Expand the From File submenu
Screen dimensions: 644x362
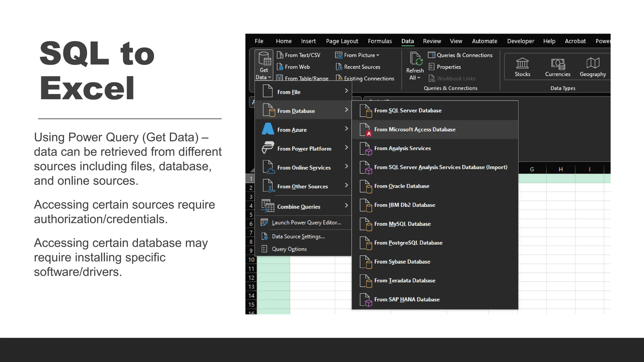point(303,91)
